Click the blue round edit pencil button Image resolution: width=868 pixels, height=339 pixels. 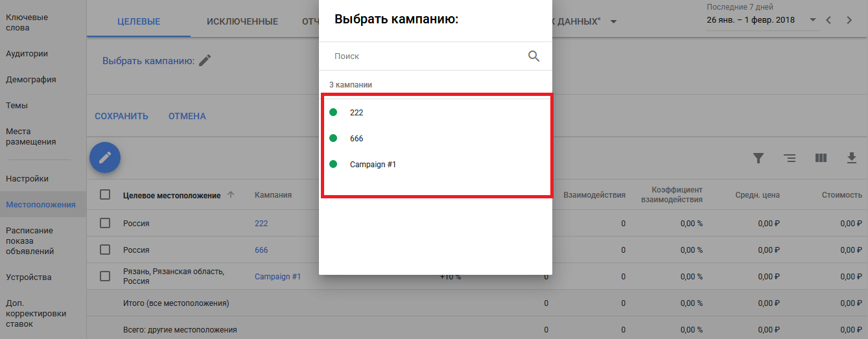pos(105,158)
